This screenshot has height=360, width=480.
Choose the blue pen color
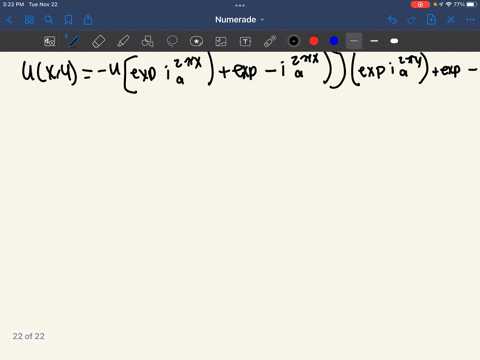pyautogui.click(x=334, y=41)
